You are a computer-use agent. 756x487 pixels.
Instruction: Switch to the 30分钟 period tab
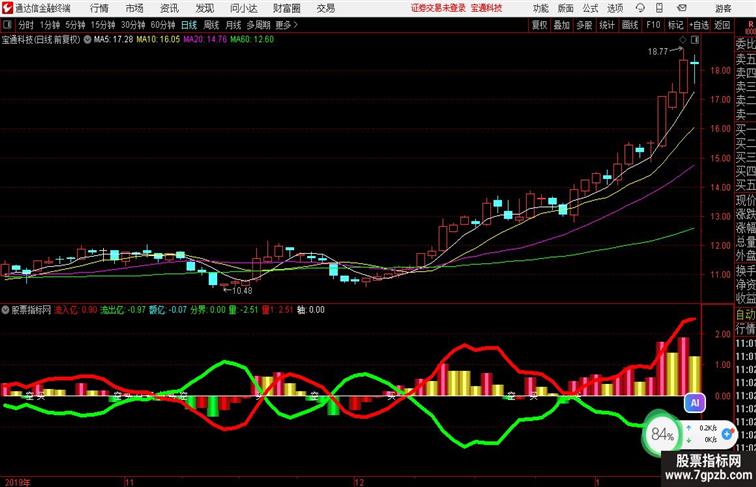pyautogui.click(x=133, y=25)
